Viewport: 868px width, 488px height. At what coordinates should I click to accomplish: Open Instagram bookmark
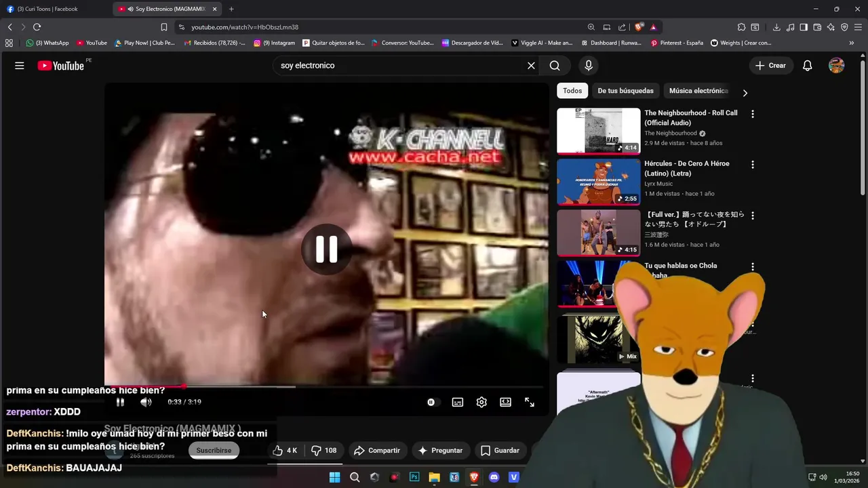274,43
